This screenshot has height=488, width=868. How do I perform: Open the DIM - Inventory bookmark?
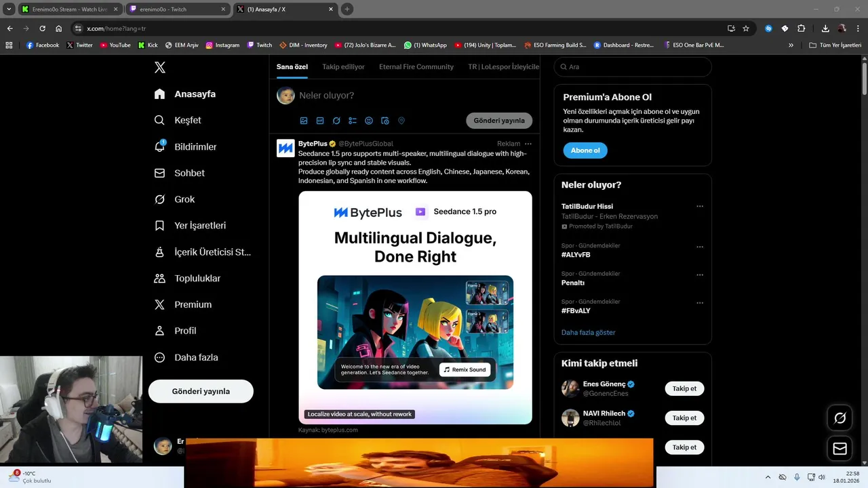[x=303, y=45]
